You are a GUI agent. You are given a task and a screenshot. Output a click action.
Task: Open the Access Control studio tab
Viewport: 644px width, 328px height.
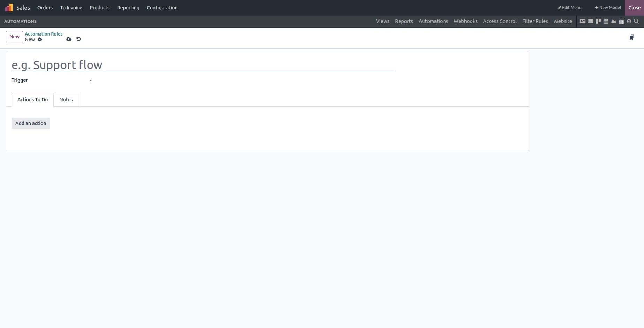(x=500, y=21)
